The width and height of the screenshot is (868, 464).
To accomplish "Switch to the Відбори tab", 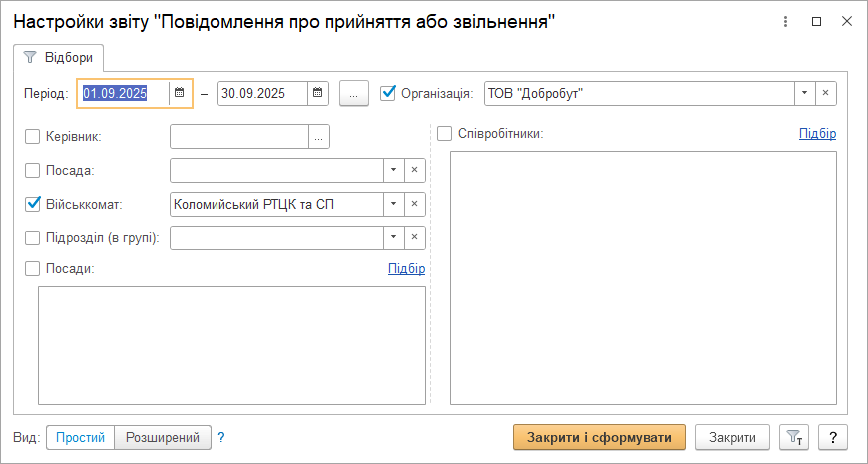I will [58, 58].
